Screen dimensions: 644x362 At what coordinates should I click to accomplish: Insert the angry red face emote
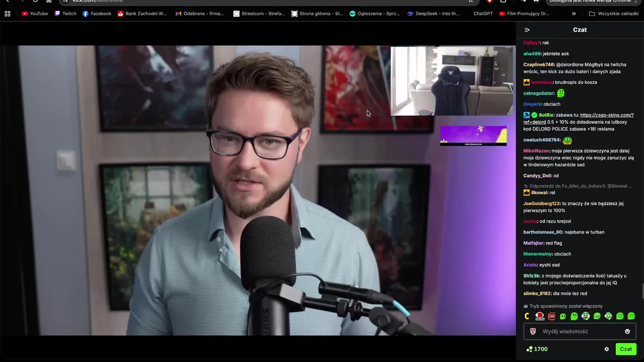click(551, 316)
